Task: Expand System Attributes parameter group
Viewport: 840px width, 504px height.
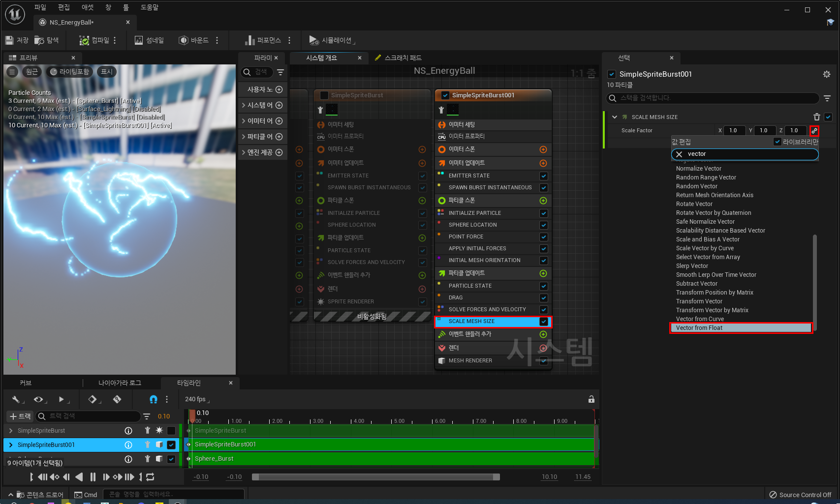Action: coord(244,105)
